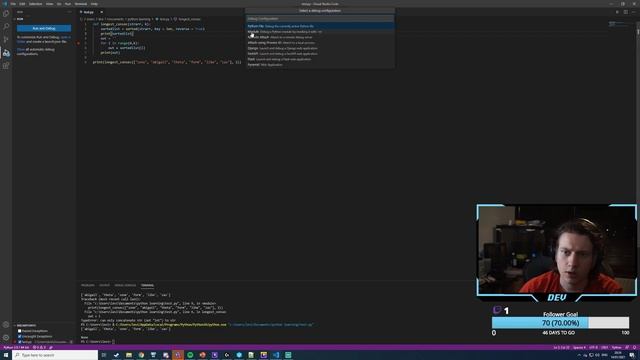Open Steam from the taskbar
Screen dimensions: 640x360
[x=116, y=355]
